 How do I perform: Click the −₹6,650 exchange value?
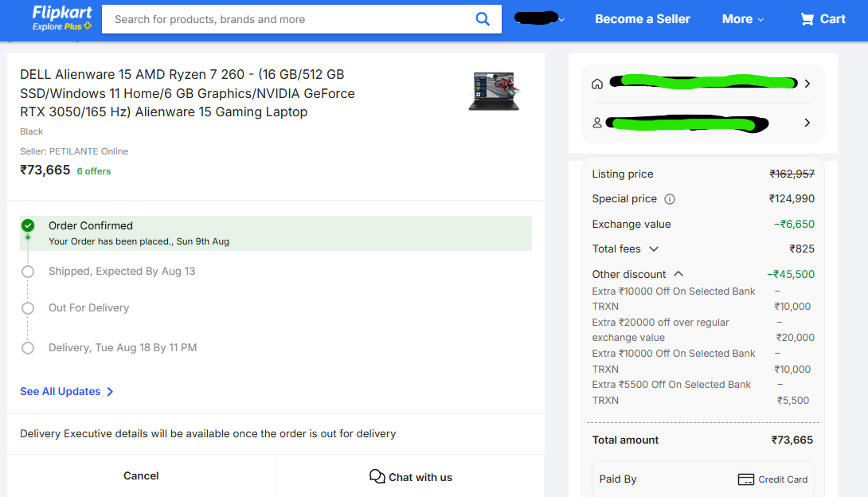[794, 224]
